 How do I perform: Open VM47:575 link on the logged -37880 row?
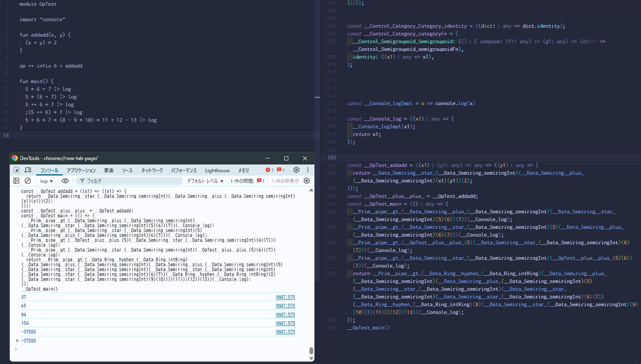[x=285, y=331]
